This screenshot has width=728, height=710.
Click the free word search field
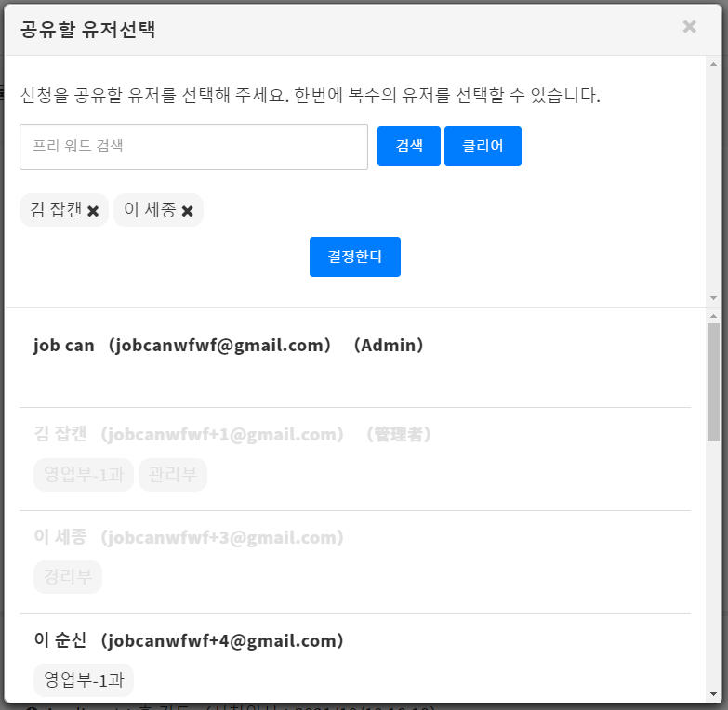[193, 147]
